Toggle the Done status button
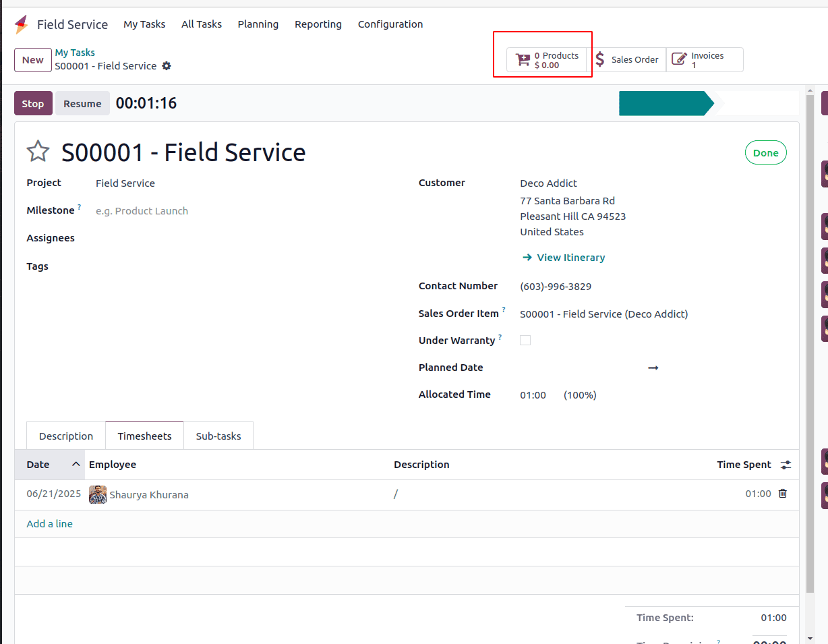828x644 pixels. (x=765, y=153)
